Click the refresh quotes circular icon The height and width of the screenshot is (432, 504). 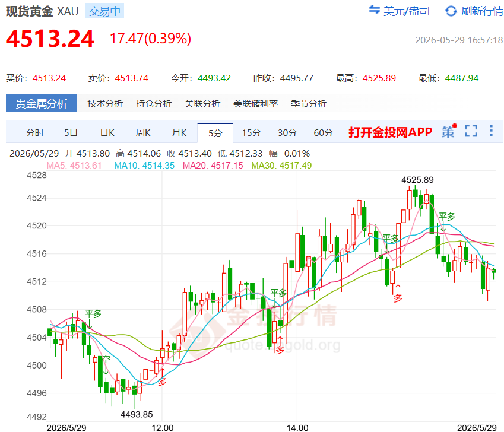[451, 11]
